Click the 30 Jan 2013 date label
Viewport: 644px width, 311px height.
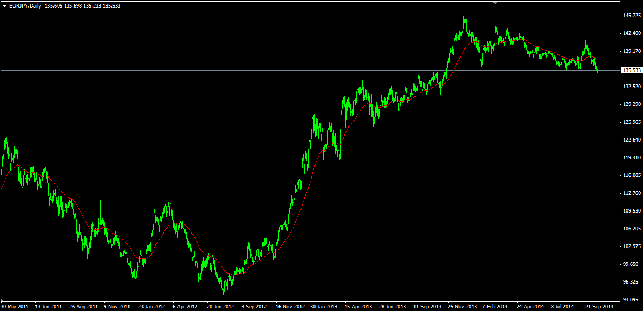(x=323, y=307)
